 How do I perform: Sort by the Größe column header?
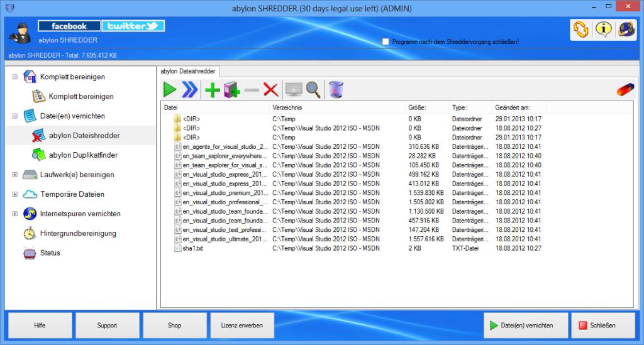(427, 107)
